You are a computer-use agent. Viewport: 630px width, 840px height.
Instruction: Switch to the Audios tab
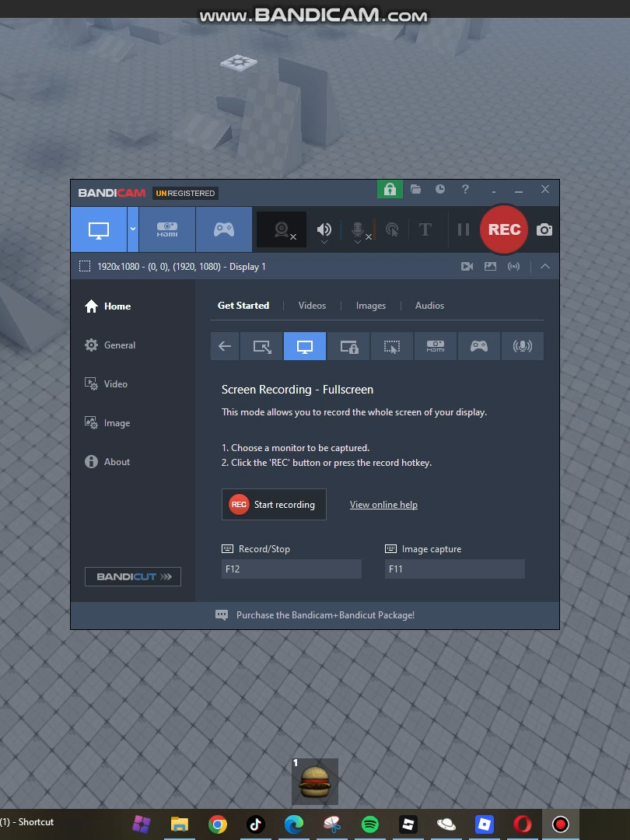(x=429, y=306)
